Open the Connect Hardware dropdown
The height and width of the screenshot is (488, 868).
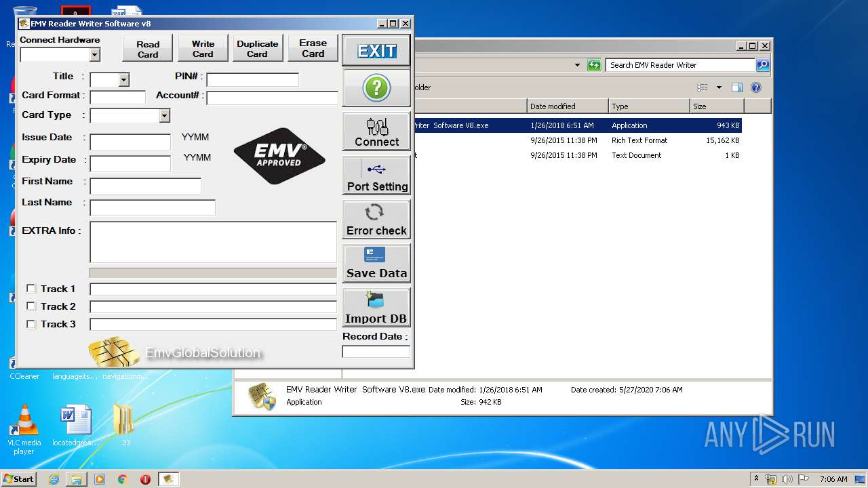94,55
